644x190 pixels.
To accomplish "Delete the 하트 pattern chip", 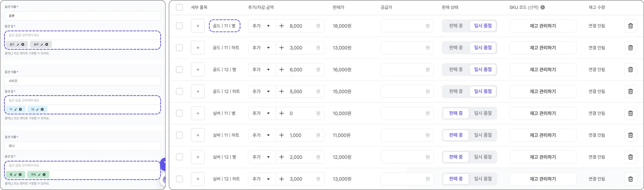I will click(44, 175).
